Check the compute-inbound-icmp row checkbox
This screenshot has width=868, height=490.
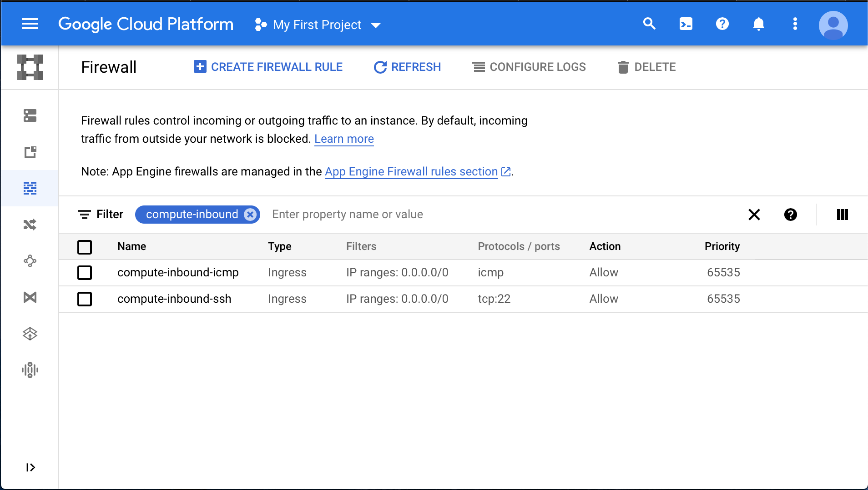point(85,273)
